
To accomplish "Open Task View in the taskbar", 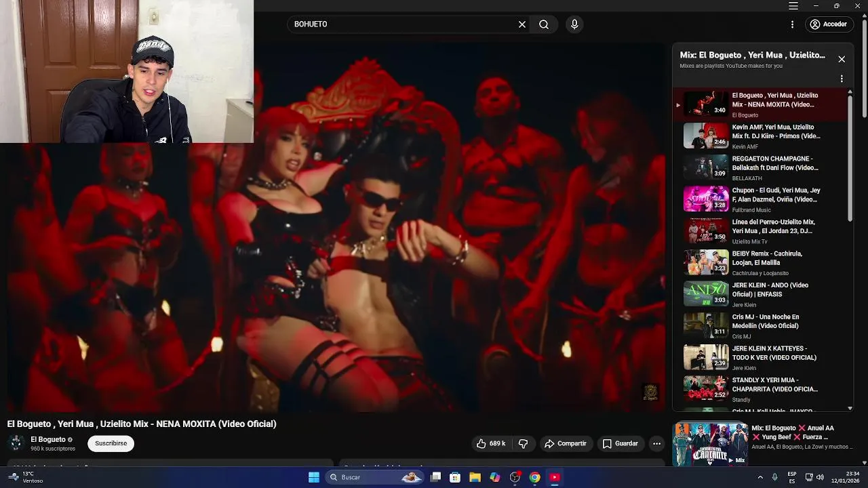I will [436, 477].
